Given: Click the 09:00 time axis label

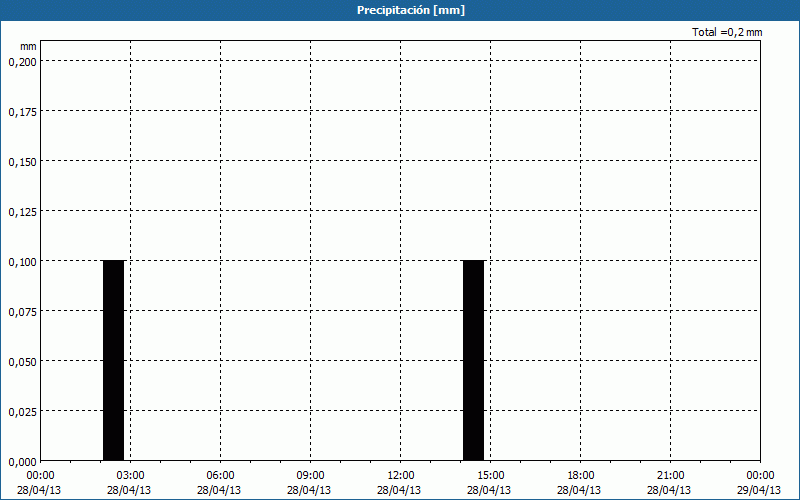Looking at the screenshot, I should 310,476.
